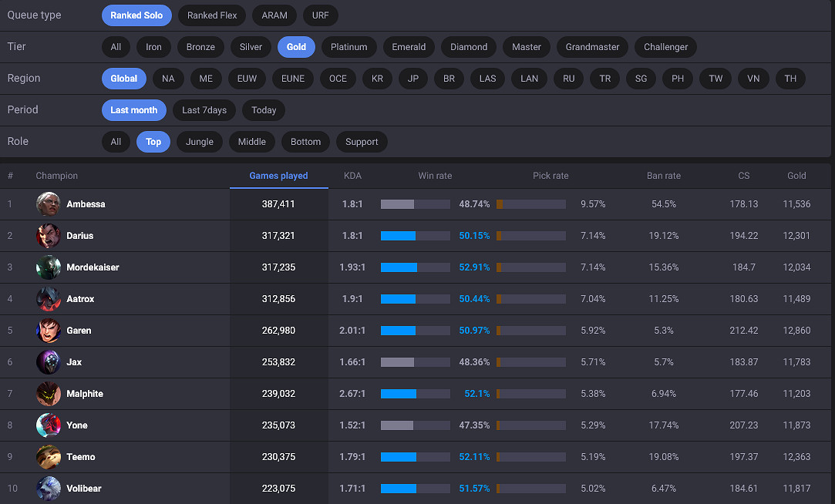Screen dimensions: 835x504
Task: Click Volibear's champion portrait icon
Action: click(x=48, y=489)
